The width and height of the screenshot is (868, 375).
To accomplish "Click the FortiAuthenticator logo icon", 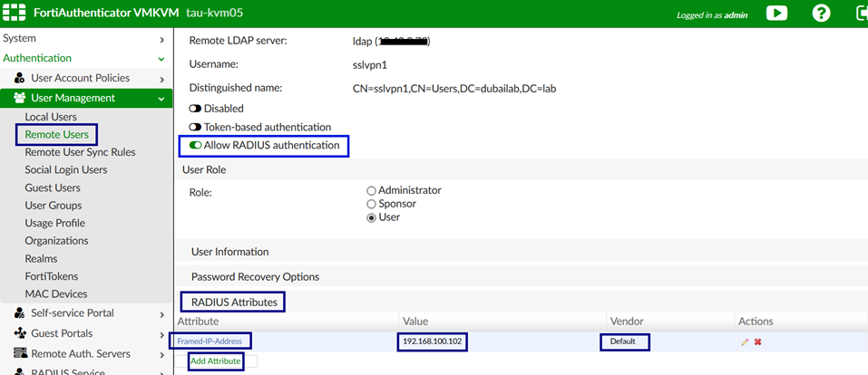I will (x=14, y=14).
